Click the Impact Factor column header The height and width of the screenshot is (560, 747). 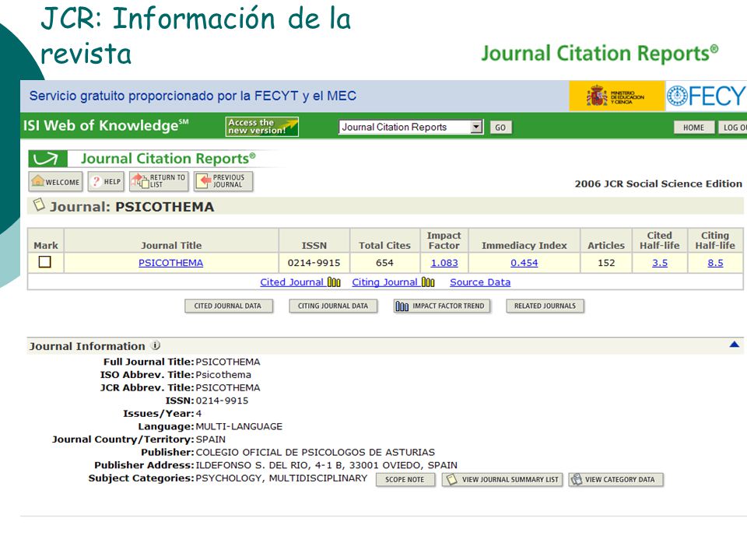[x=444, y=240]
